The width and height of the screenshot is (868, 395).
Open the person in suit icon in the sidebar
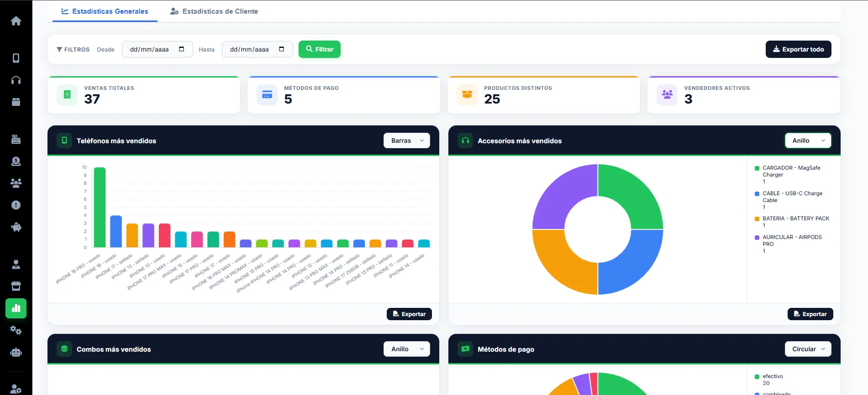pos(16,264)
